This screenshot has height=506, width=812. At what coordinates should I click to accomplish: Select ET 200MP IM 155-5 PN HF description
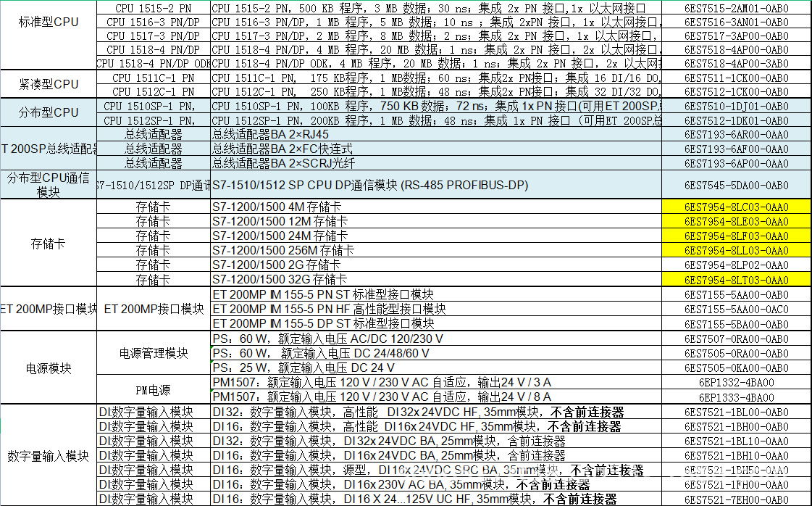click(436, 309)
